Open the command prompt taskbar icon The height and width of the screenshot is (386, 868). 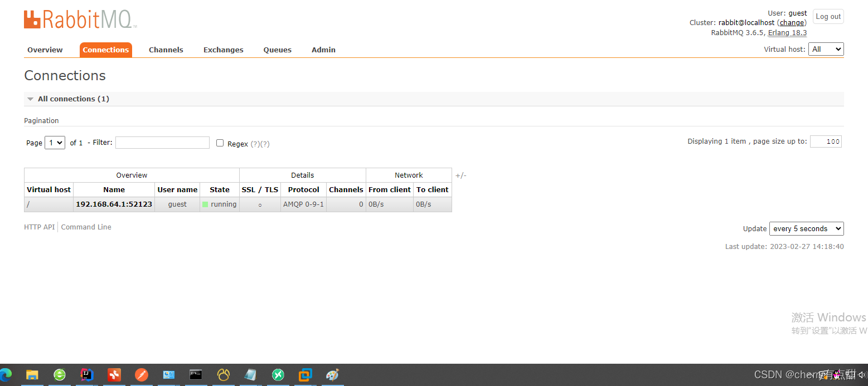[x=196, y=375]
